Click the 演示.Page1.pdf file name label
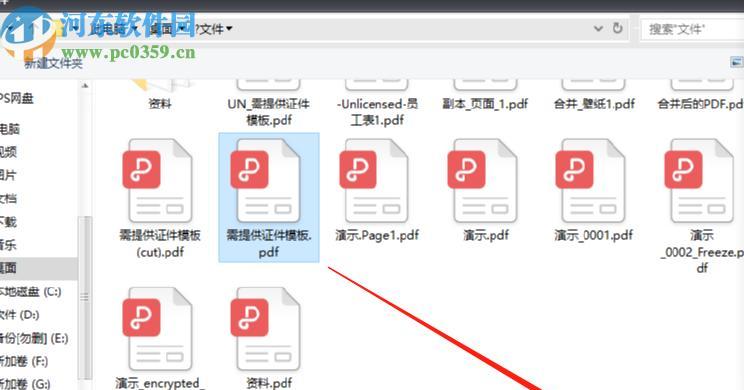The image size is (744, 390). click(x=377, y=235)
